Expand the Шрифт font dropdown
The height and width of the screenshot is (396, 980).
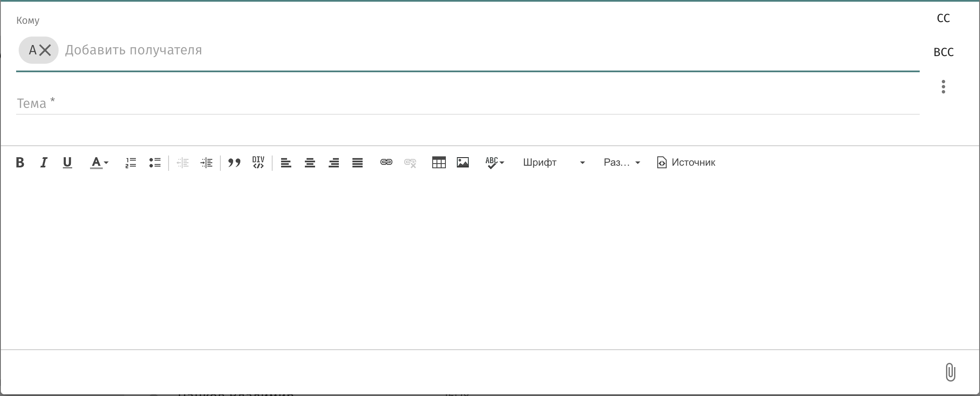[x=554, y=162]
